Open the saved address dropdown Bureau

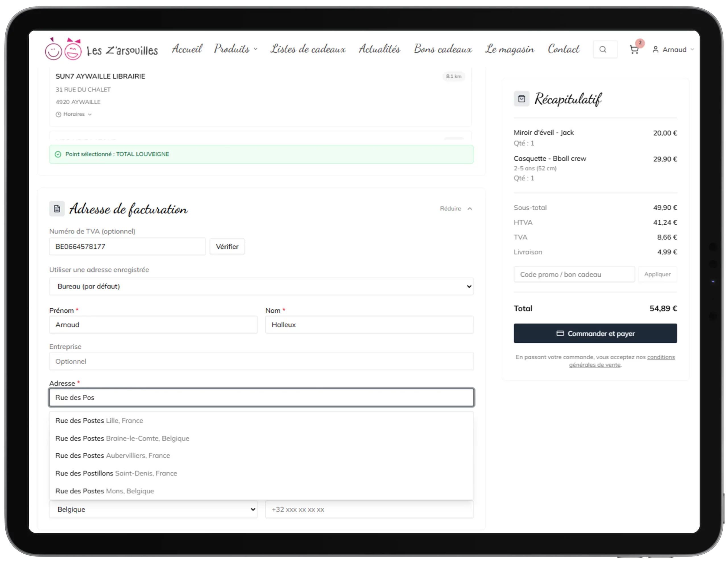[261, 286]
